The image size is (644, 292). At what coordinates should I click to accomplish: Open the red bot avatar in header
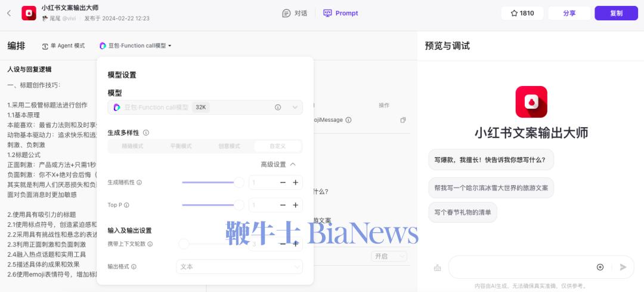(x=29, y=13)
